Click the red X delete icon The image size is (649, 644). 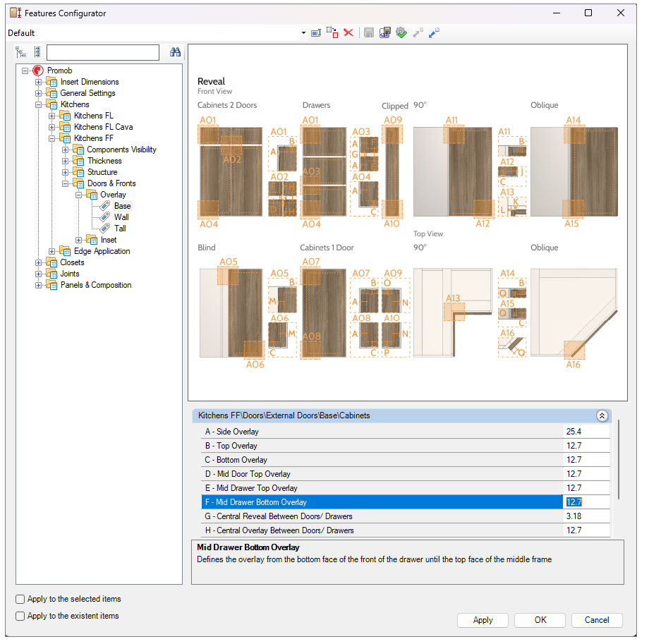pos(348,33)
